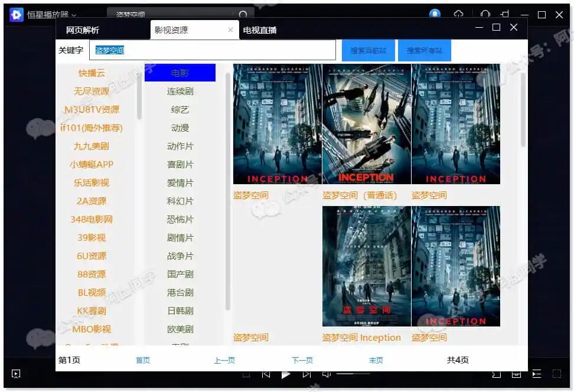Image resolution: width=574 pixels, height=392 pixels.
Task: Choose the 日韩剧 category
Action: click(180, 311)
